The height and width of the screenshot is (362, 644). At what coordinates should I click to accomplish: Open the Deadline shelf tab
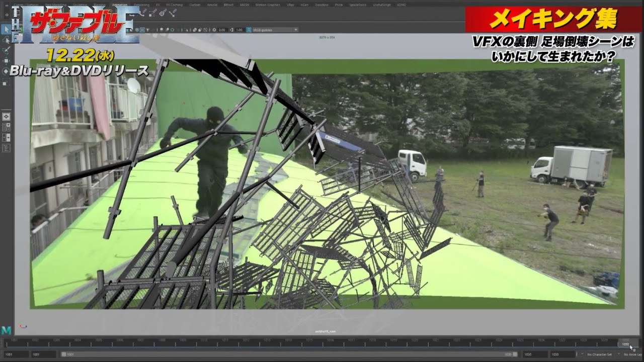click(321, 5)
